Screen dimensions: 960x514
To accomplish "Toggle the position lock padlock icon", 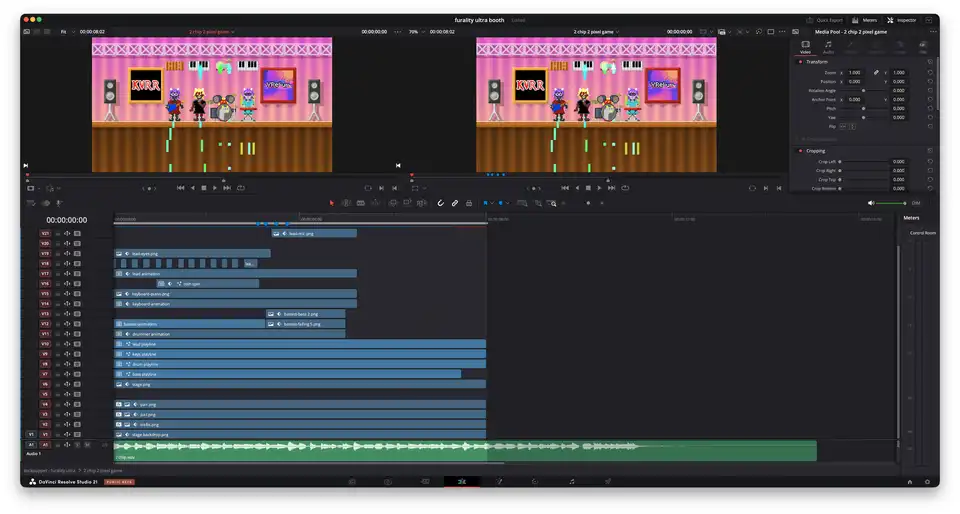I will click(x=469, y=203).
